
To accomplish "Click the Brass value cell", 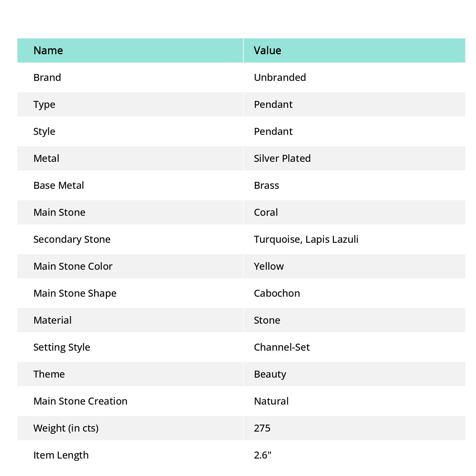I will point(267,185).
